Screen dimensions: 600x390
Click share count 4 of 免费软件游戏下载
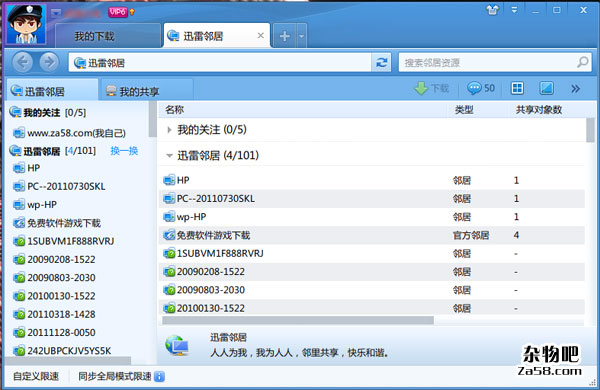point(516,235)
